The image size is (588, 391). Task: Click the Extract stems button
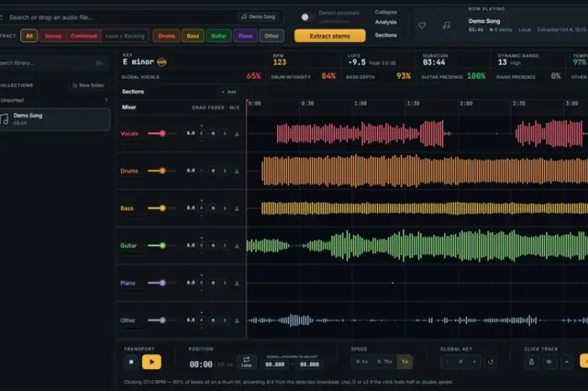click(x=329, y=36)
